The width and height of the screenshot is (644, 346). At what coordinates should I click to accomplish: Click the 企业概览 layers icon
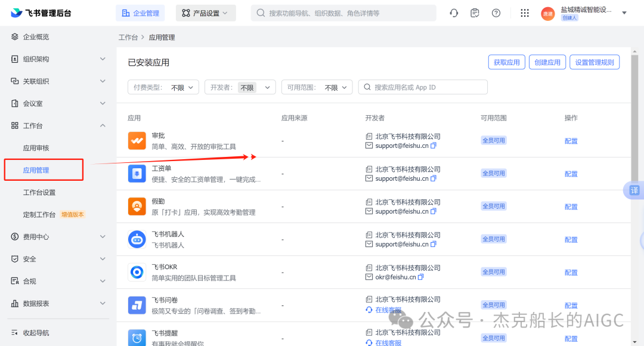coord(15,36)
